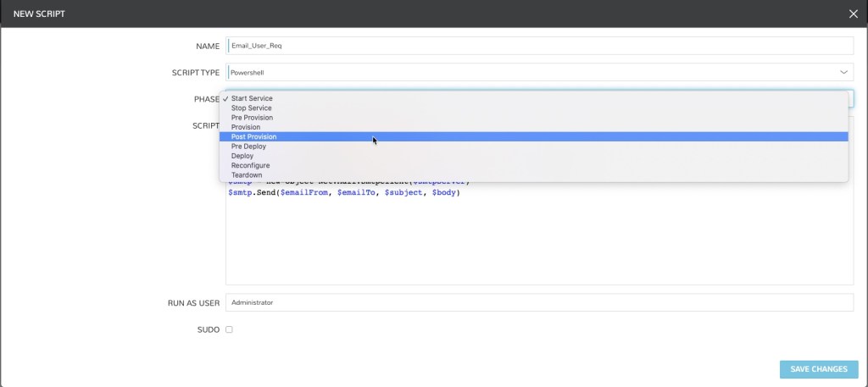Viewport: 868px width, 387px height.
Task: Click the Administrator text in Run As User
Action: click(253, 302)
